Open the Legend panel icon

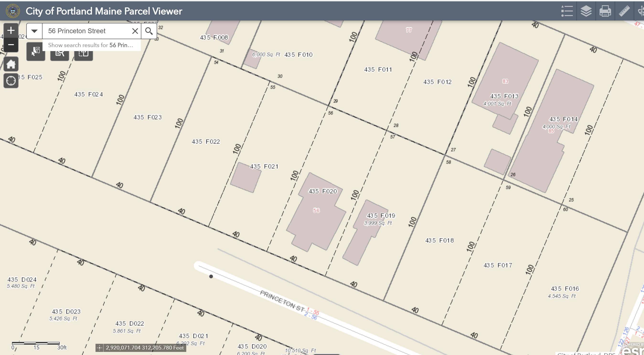567,11
